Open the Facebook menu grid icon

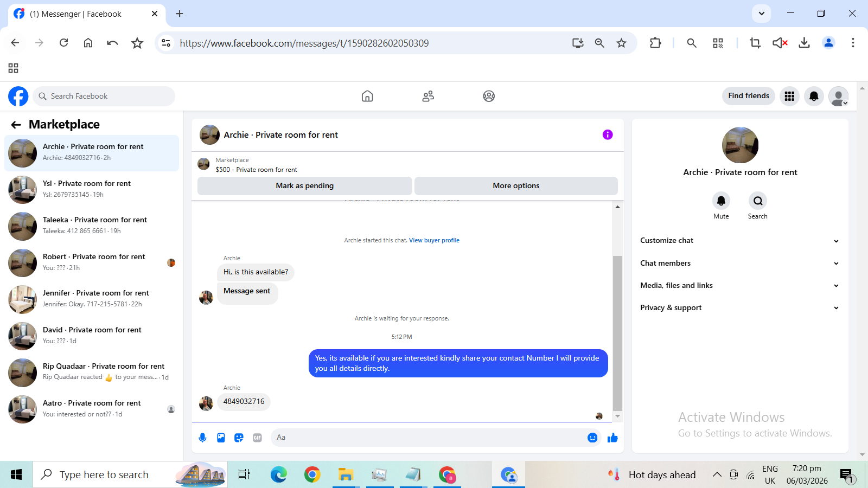tap(789, 96)
